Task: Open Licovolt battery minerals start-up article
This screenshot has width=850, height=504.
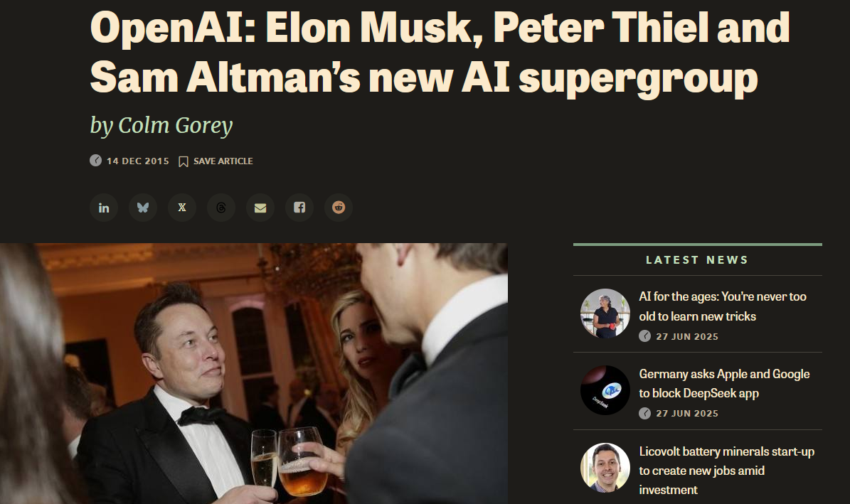Action: click(x=726, y=471)
